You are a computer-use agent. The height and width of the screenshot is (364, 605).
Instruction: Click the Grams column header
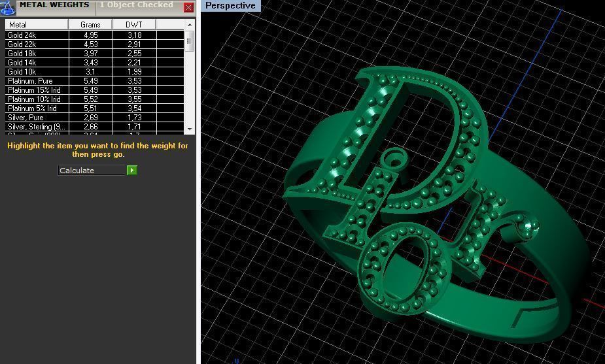tap(90, 25)
